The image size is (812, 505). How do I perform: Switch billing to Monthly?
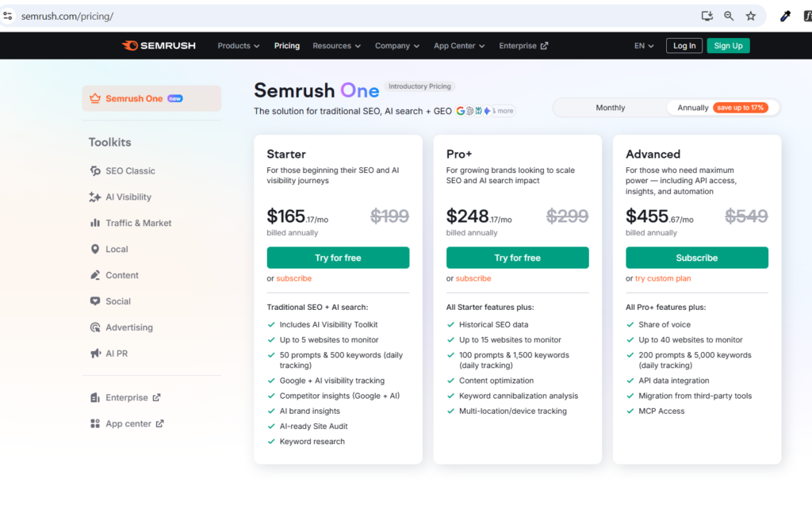[609, 107]
